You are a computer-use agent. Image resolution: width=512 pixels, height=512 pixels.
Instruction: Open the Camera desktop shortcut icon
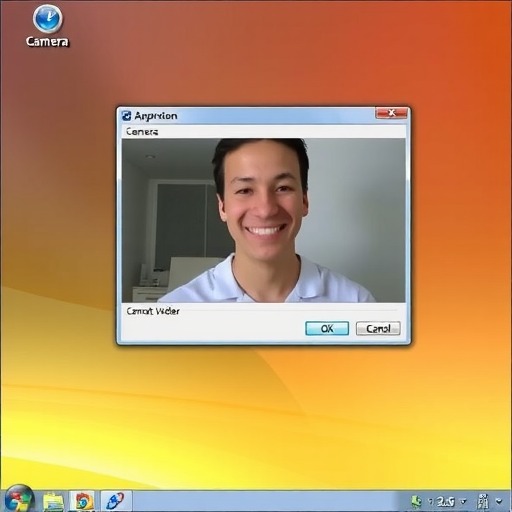pyautogui.click(x=47, y=26)
